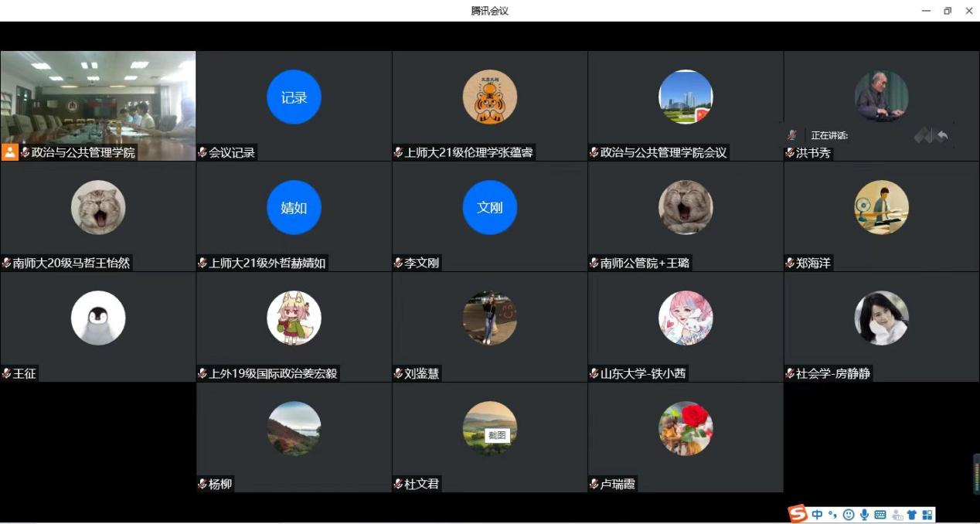Open the Sogou toolbox grid icon

[x=927, y=515]
